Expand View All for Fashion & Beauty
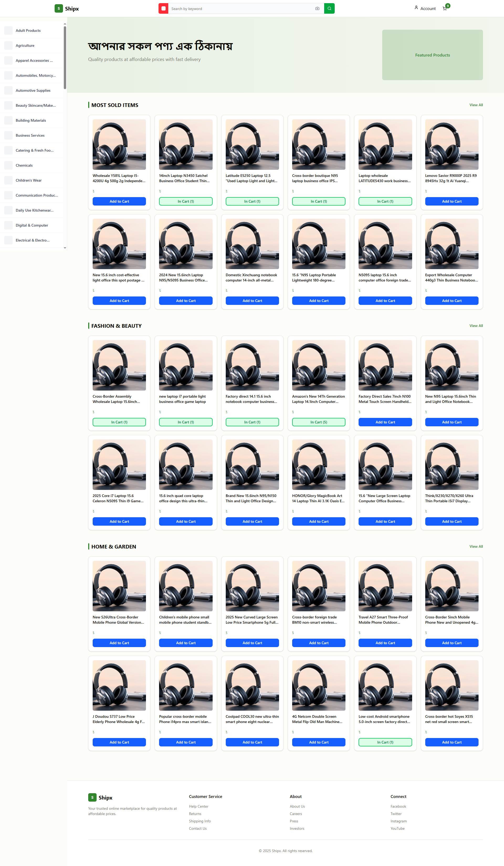The image size is (504, 866). click(x=476, y=326)
